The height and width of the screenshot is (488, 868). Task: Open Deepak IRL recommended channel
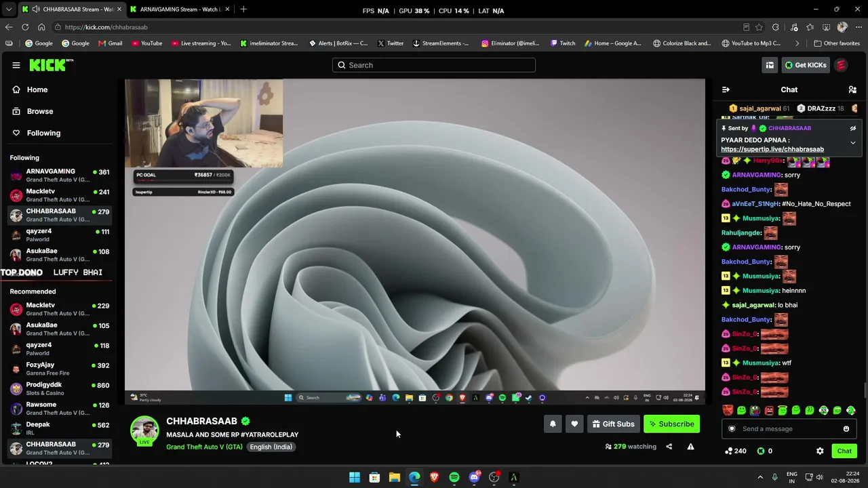click(x=60, y=429)
